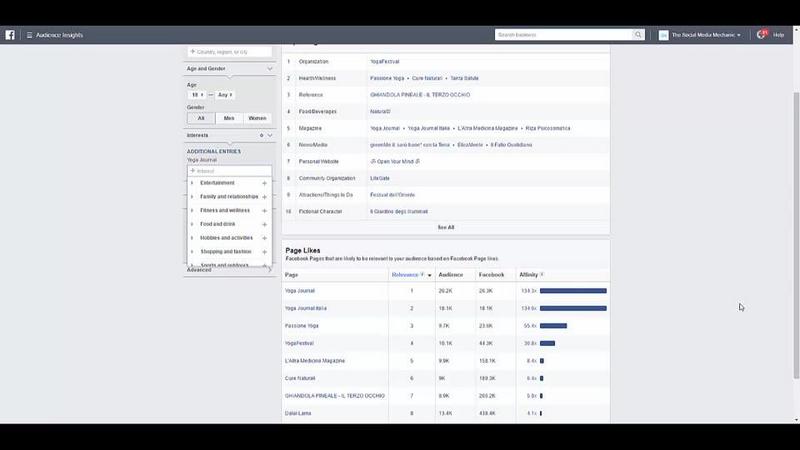This screenshot has height=450, width=800.
Task: Open the maximum age Any dropdown
Action: coord(224,95)
